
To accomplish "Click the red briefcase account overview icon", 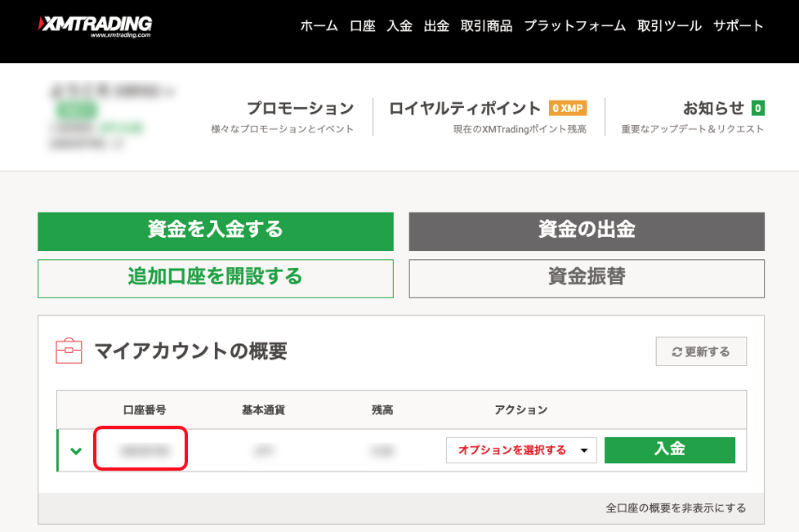I will pos(69,351).
